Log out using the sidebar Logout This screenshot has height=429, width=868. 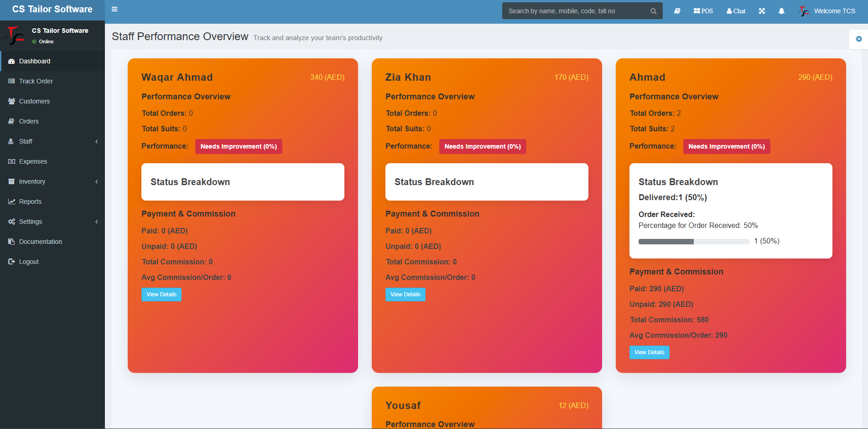pos(29,262)
